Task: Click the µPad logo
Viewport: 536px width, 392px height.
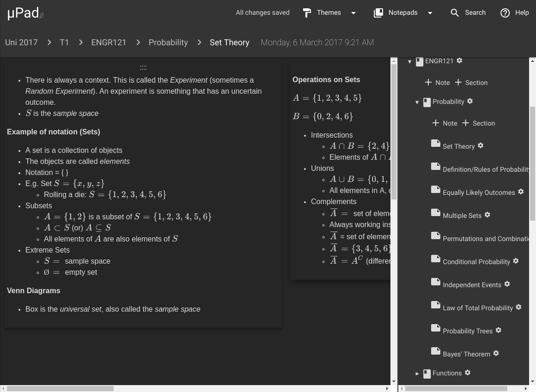Action: (25, 13)
